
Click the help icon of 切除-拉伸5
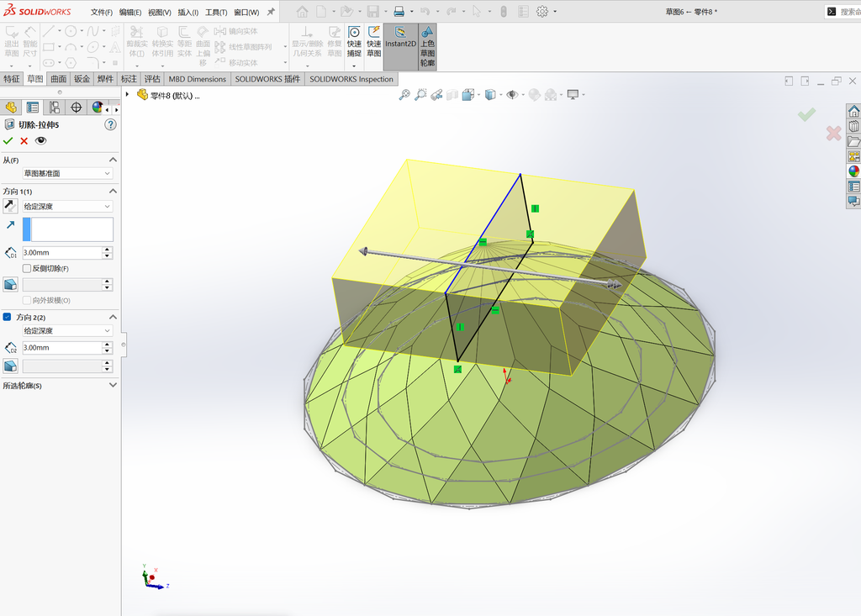(x=110, y=124)
